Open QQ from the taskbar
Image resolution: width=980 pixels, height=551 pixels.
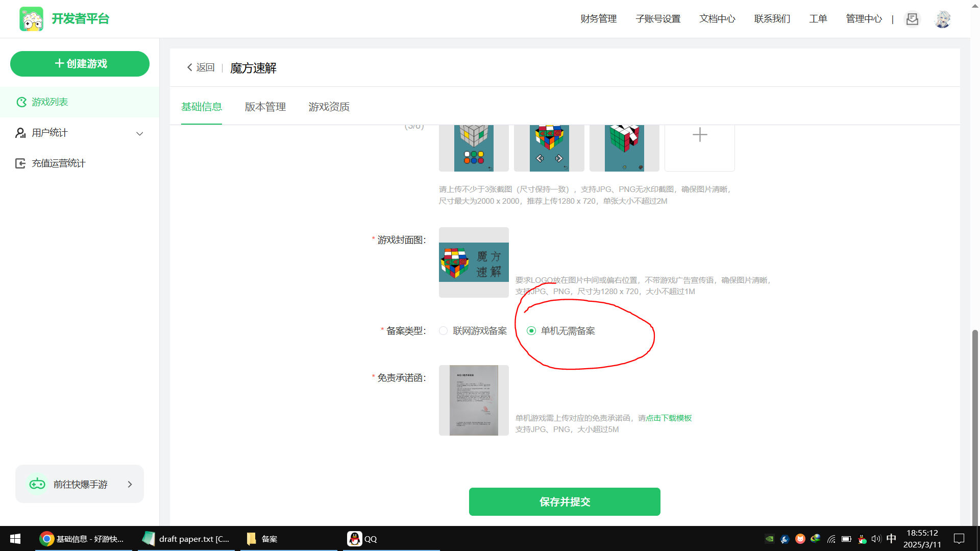[391, 539]
